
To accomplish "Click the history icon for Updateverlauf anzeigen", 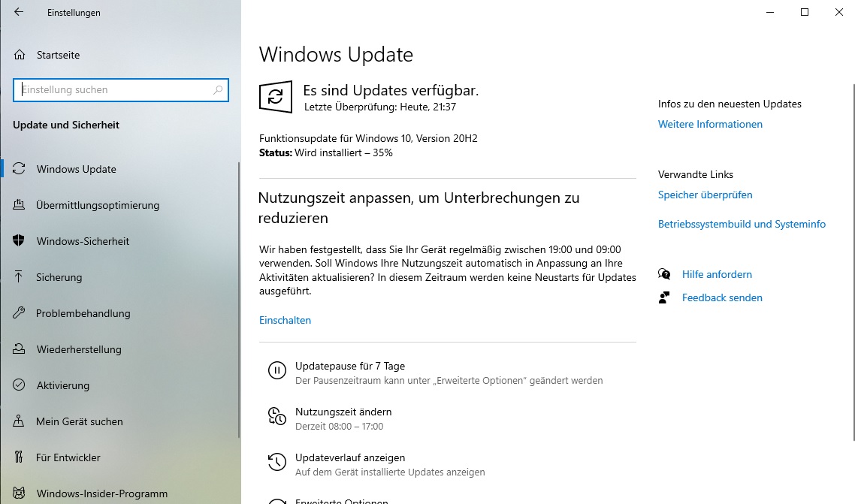I will (277, 462).
